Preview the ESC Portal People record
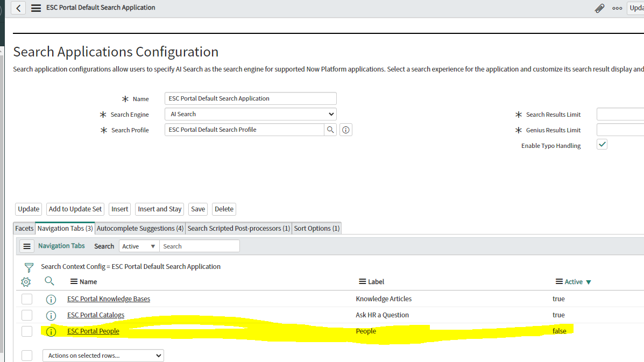This screenshot has height=362, width=644. click(x=51, y=331)
